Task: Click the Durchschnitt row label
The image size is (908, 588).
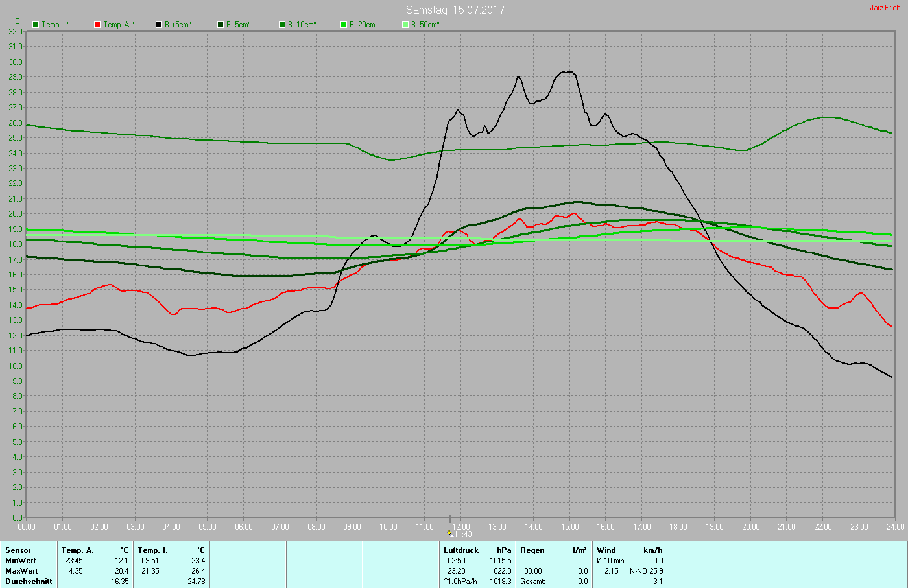Action: click(29, 582)
